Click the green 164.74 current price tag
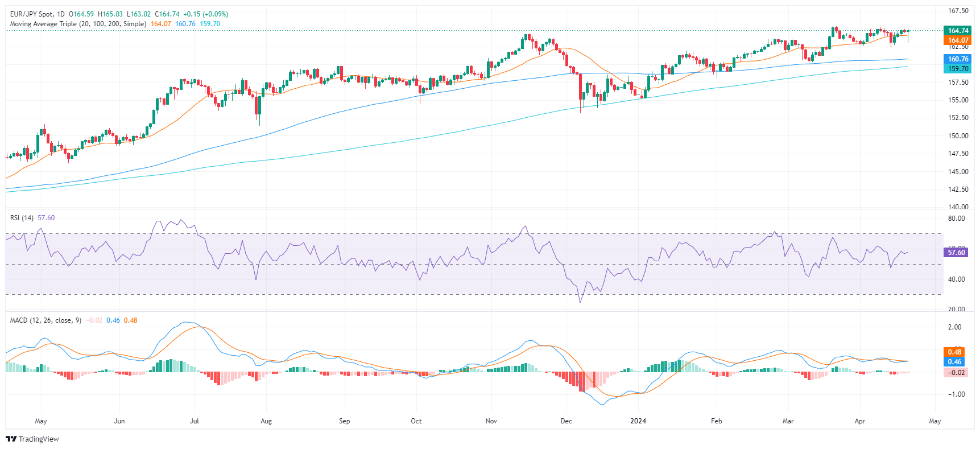Image resolution: width=980 pixels, height=449 pixels. [x=958, y=31]
